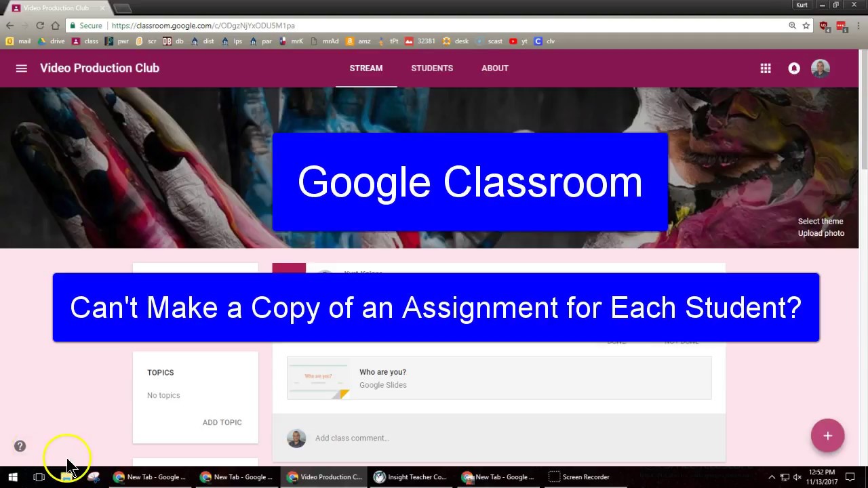Open the tPt bookmark
This screenshot has width=868, height=488.
click(389, 41)
